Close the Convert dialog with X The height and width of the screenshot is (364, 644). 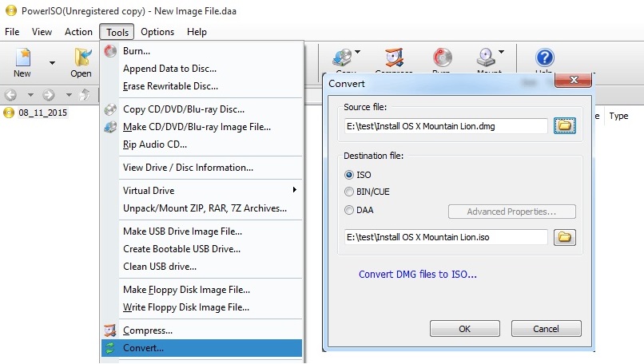click(x=574, y=80)
